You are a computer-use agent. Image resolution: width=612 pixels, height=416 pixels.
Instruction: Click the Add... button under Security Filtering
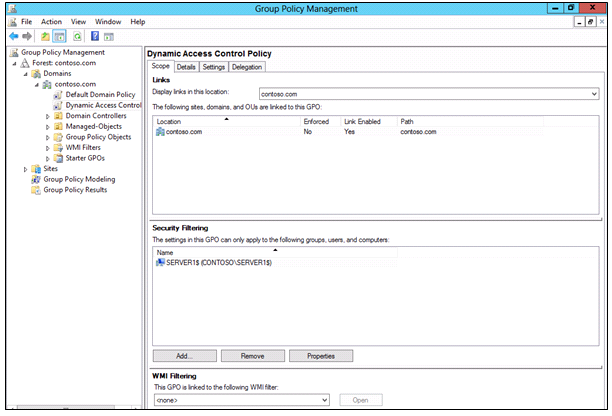coord(185,356)
